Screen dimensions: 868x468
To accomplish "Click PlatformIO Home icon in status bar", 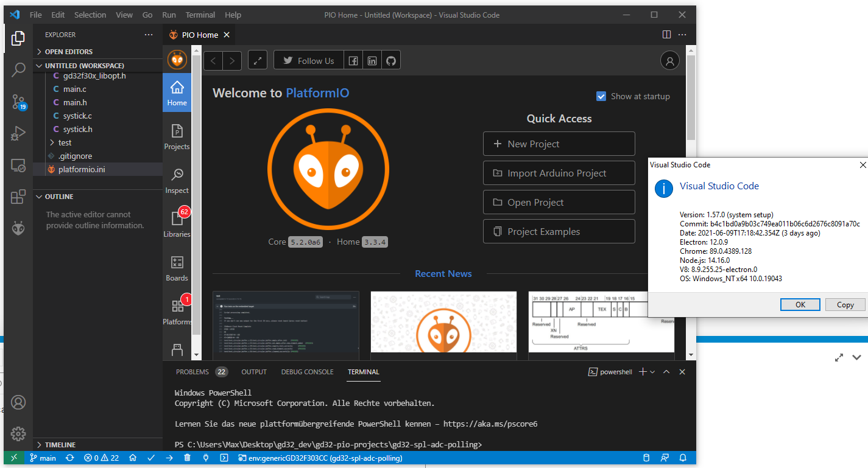I will tap(133, 458).
